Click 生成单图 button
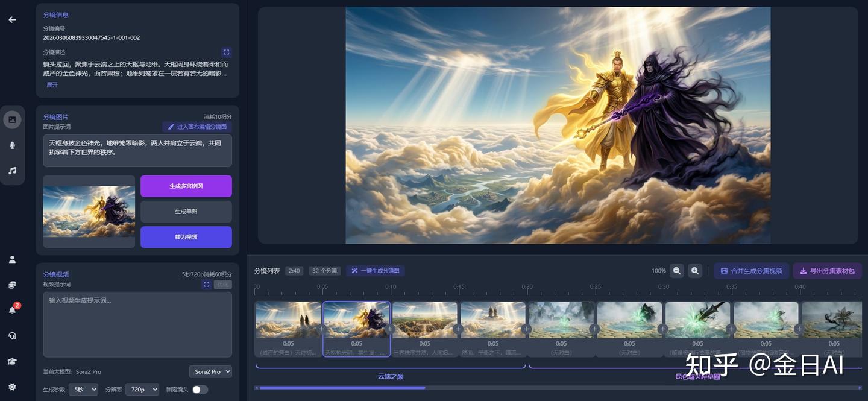 [x=186, y=212]
